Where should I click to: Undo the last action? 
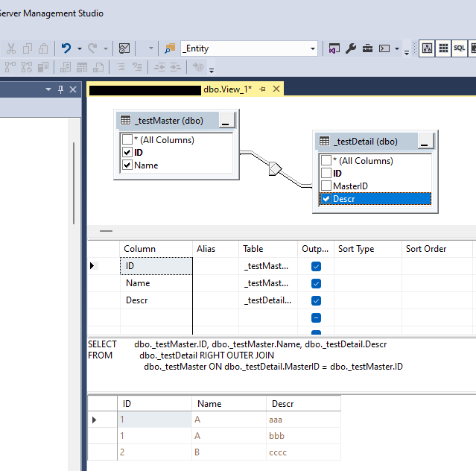[x=66, y=48]
